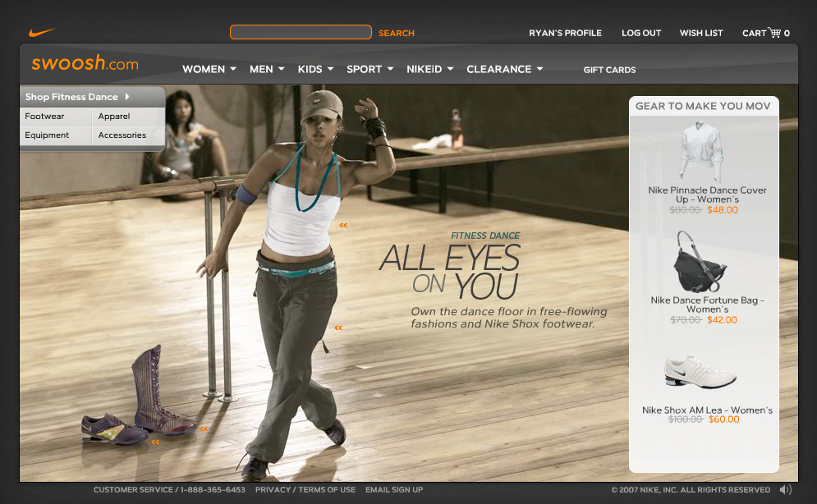
Task: Click the orange Nike swoosh logo
Action: pos(41,33)
